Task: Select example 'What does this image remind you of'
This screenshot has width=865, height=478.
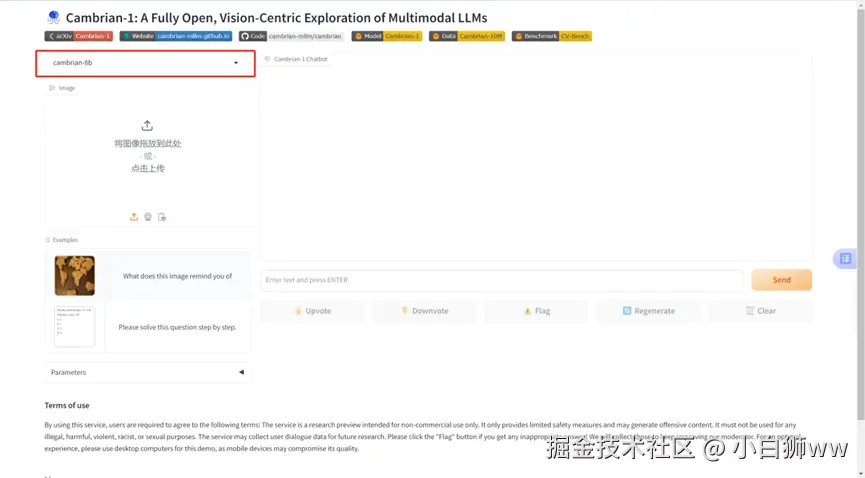Action: [178, 276]
